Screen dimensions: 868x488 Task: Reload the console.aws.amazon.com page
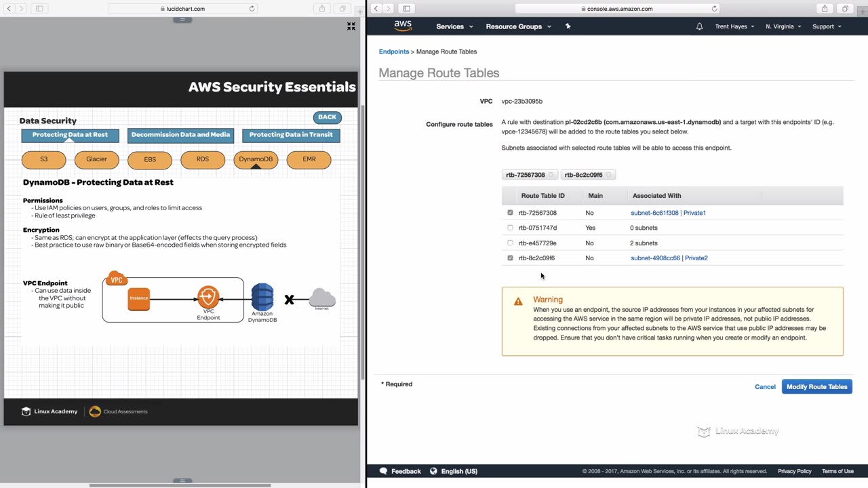coord(714,9)
